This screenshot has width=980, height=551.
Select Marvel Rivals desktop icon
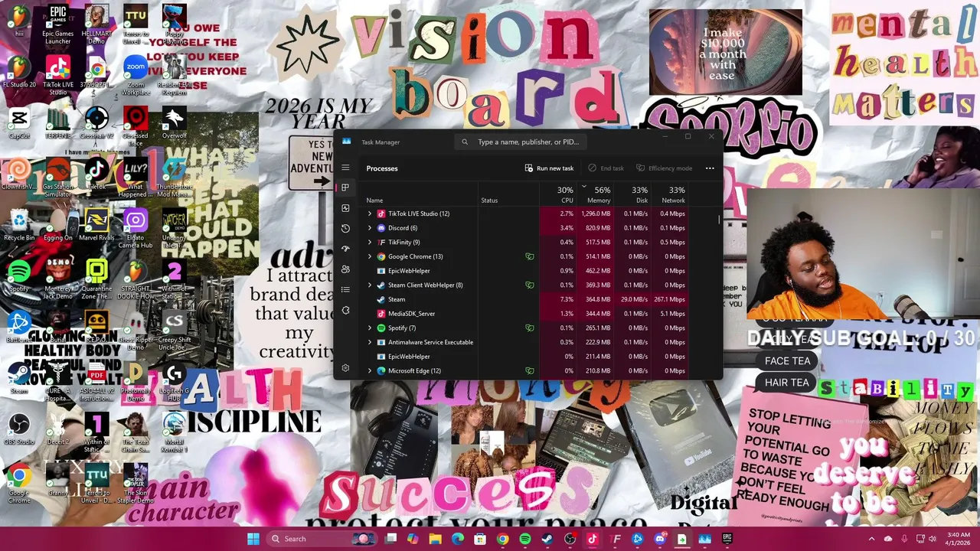96,225
